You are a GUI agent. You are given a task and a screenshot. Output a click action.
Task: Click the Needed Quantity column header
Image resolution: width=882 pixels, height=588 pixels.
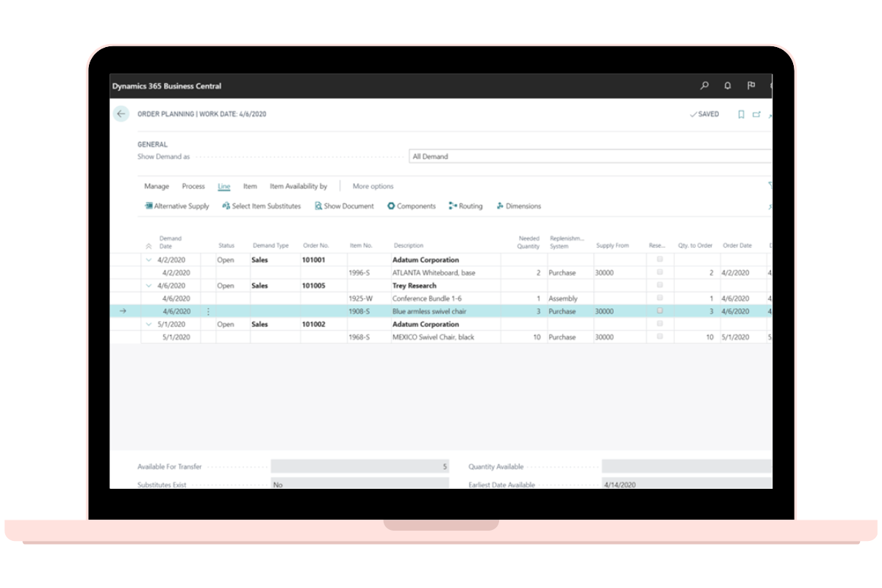coord(528,243)
